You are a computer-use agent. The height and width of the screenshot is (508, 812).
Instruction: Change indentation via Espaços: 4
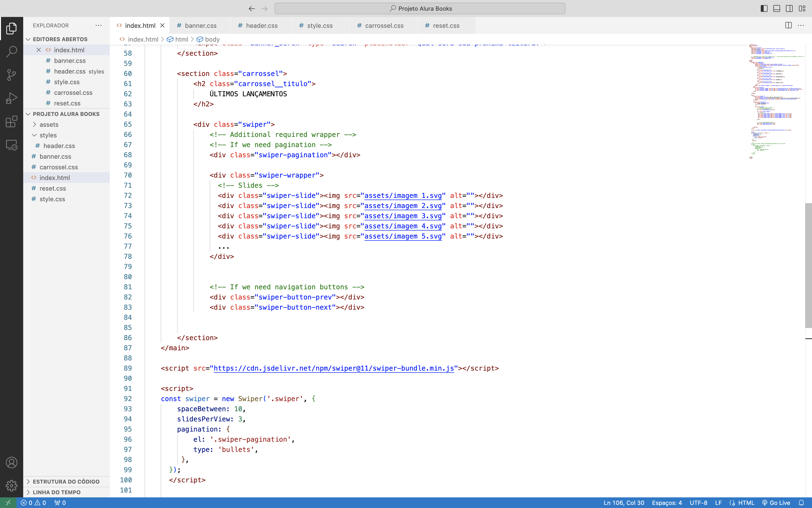pyautogui.click(x=667, y=503)
